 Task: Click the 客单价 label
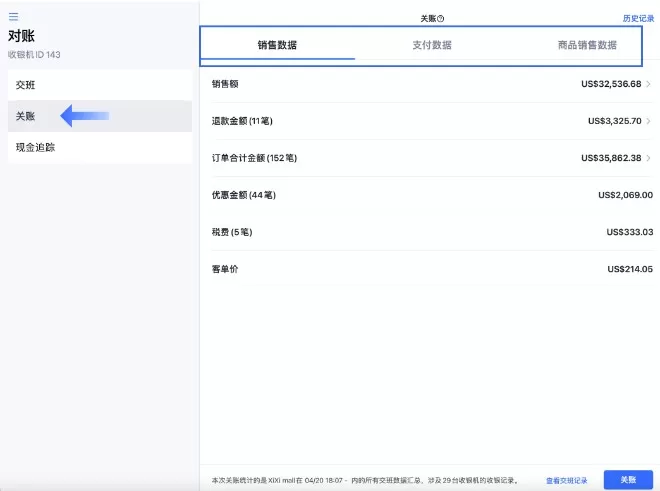225,269
